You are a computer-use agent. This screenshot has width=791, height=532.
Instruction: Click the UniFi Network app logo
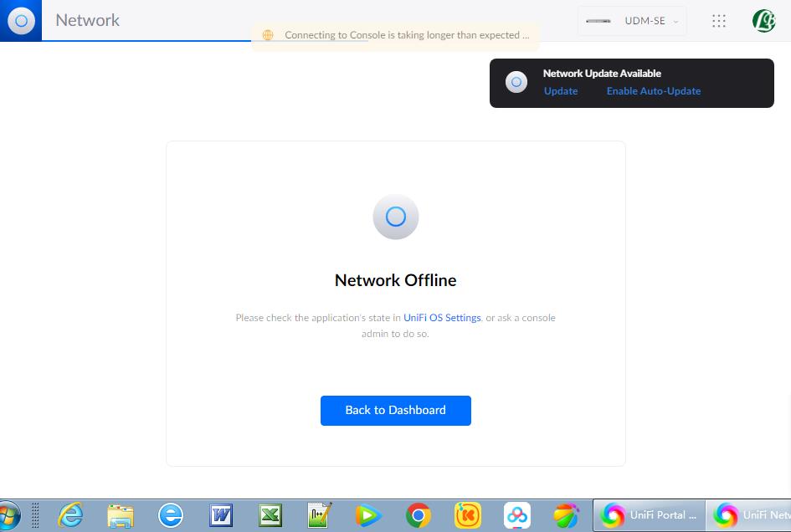tap(21, 21)
